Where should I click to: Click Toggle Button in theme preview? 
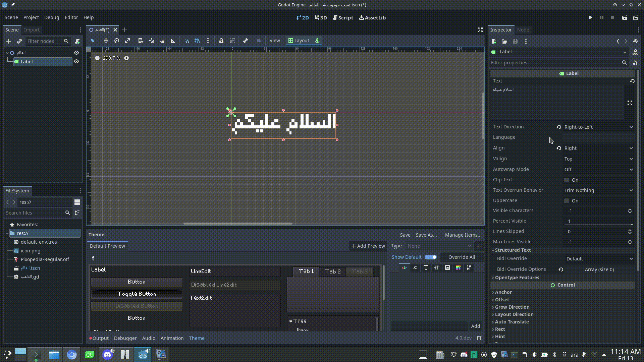coord(137,294)
